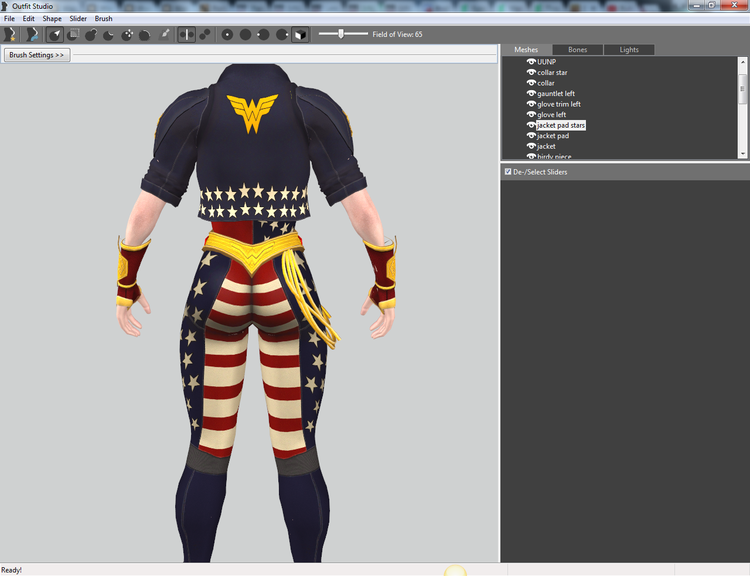Select the collar mesh name
This screenshot has width=750, height=576.
(546, 83)
